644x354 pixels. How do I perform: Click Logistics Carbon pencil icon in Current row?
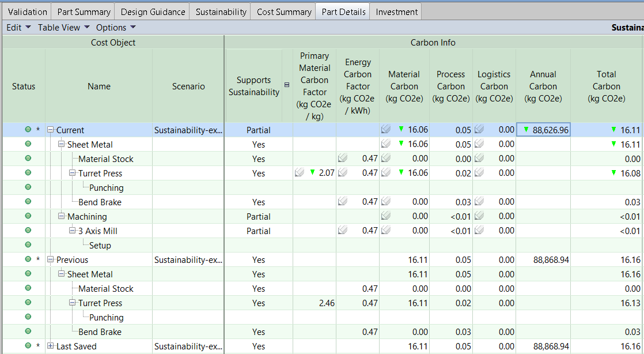[x=479, y=130]
